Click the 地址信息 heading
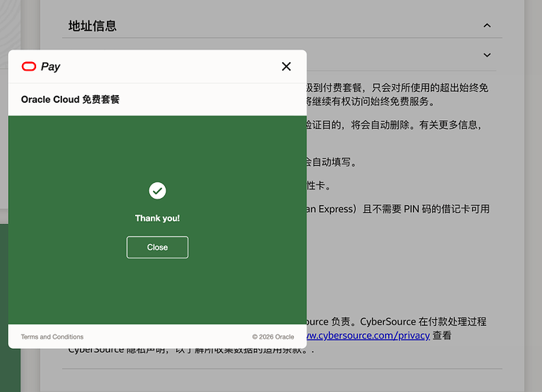Image resolution: width=542 pixels, height=392 pixels. pyautogui.click(x=92, y=26)
